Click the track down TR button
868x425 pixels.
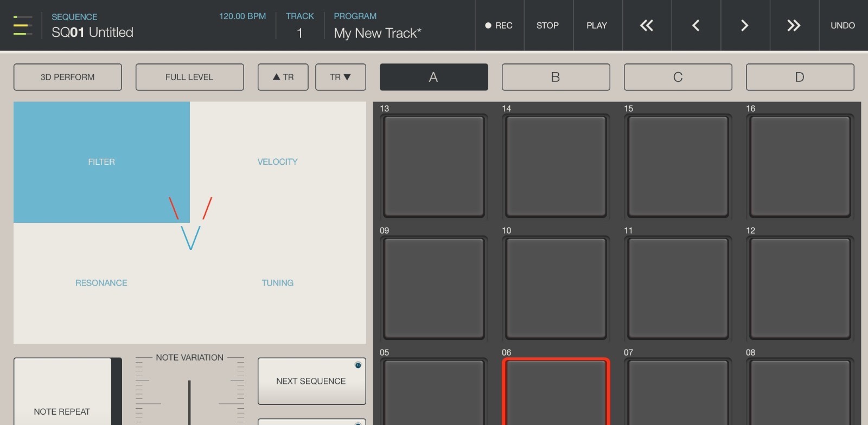340,77
